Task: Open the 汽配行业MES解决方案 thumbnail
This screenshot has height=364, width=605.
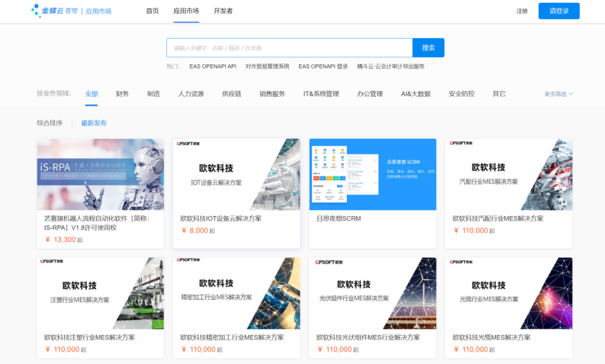Action: [509, 174]
